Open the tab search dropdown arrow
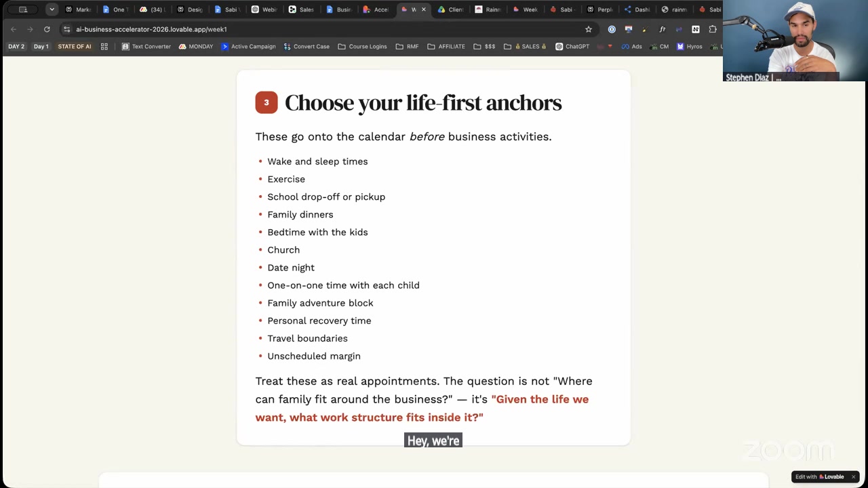The width and height of the screenshot is (868, 488). pos(52,9)
